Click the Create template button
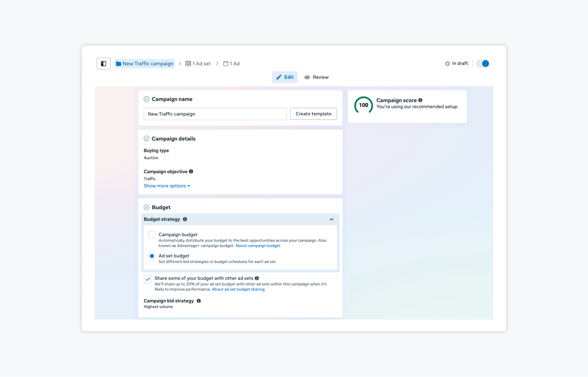The image size is (588, 377). 313,114
